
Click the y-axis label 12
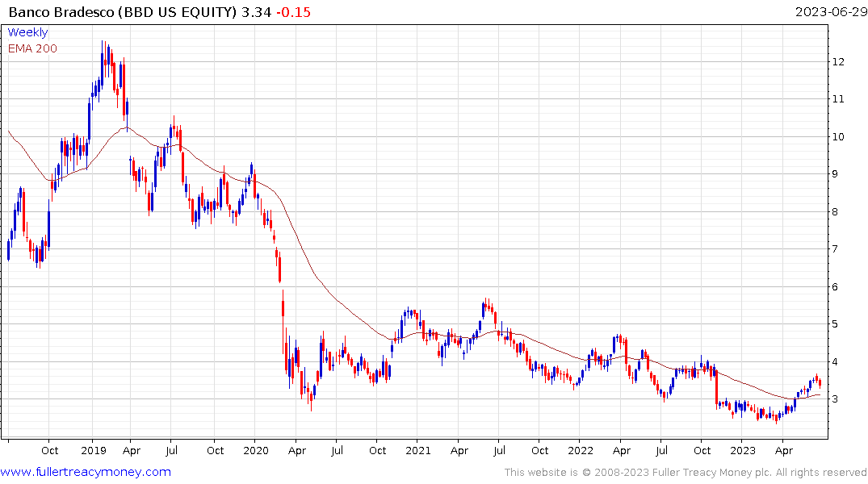838,61
